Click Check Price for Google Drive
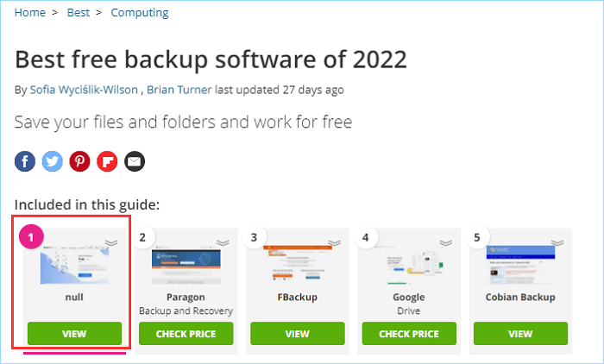604x364 pixels. 409,334
